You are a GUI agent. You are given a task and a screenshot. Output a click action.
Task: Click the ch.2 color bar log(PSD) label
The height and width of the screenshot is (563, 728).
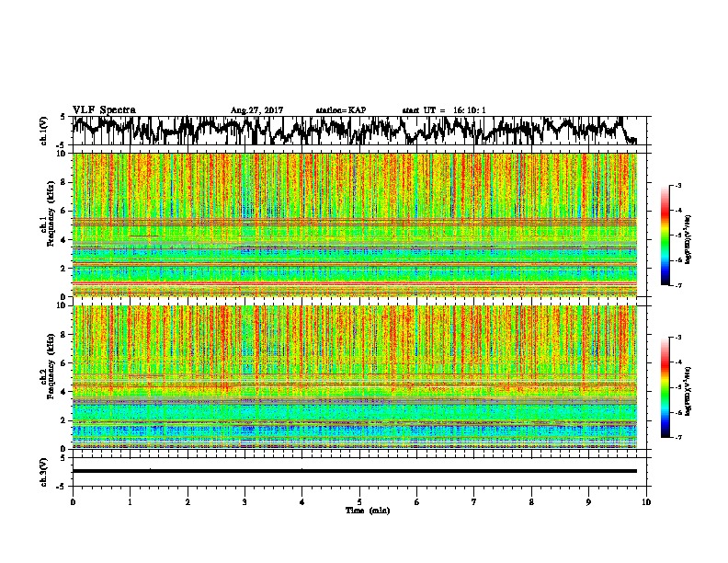click(x=688, y=391)
